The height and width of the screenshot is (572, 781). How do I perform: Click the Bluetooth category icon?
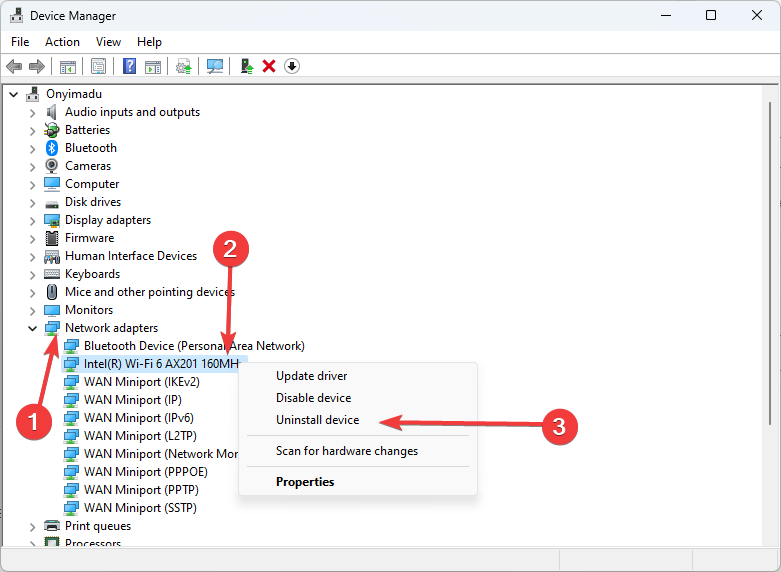[x=52, y=148]
